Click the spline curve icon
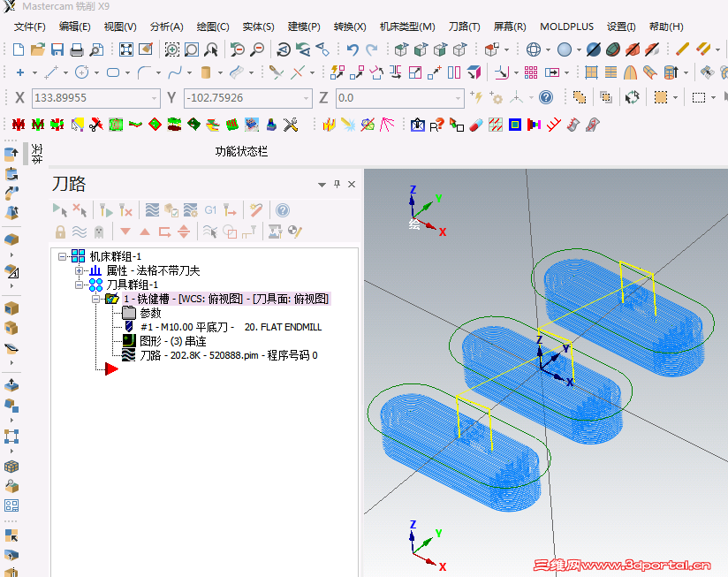Viewport: 728px width, 577px height. [x=175, y=72]
